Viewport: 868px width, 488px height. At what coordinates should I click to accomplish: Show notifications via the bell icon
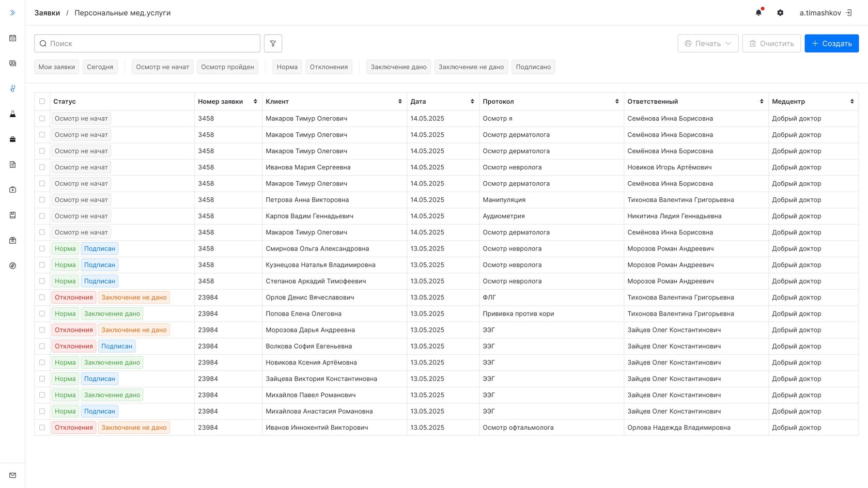point(758,13)
